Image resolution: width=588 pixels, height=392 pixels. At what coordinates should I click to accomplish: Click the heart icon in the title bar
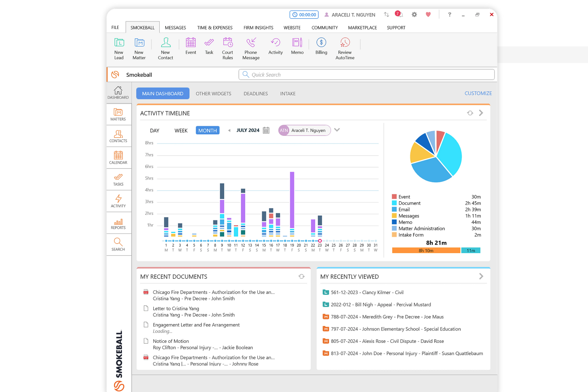[428, 14]
